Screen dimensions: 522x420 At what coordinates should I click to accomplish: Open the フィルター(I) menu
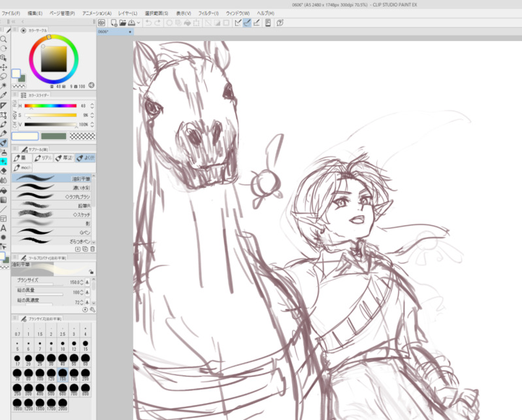(x=208, y=13)
